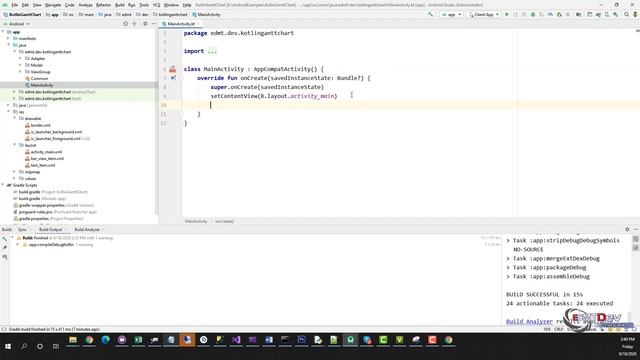Click onCreate() in editor breadcrumb bar
640x360 pixels.
[224, 221]
